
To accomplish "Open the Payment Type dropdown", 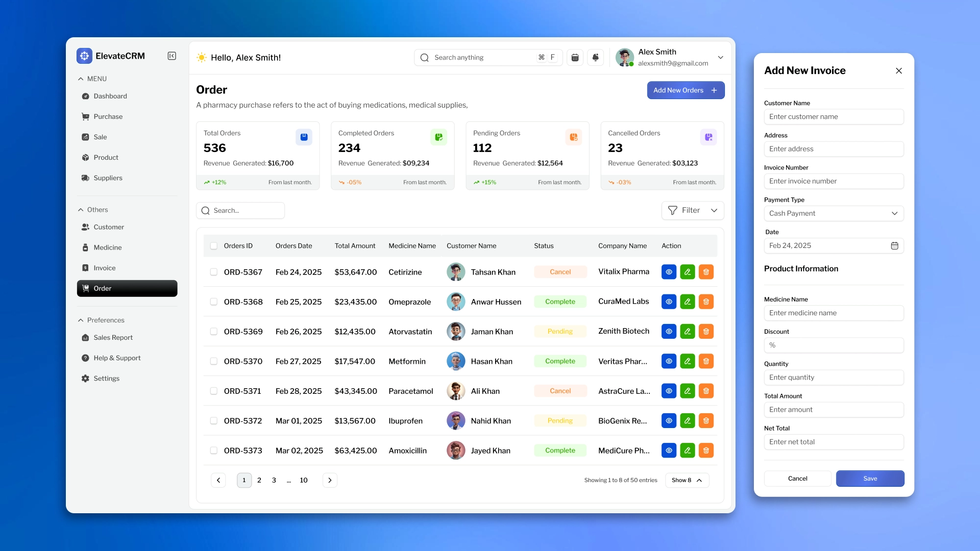I will [x=833, y=213].
